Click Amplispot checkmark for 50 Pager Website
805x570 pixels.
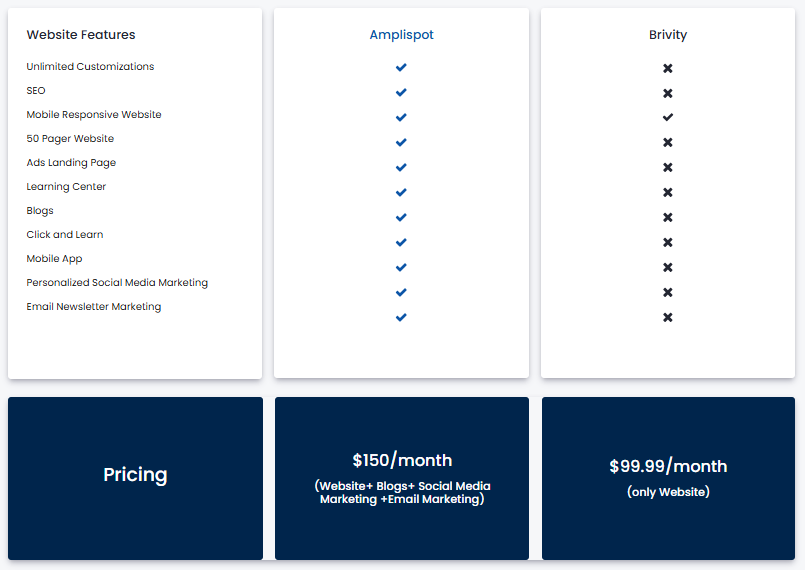click(401, 142)
